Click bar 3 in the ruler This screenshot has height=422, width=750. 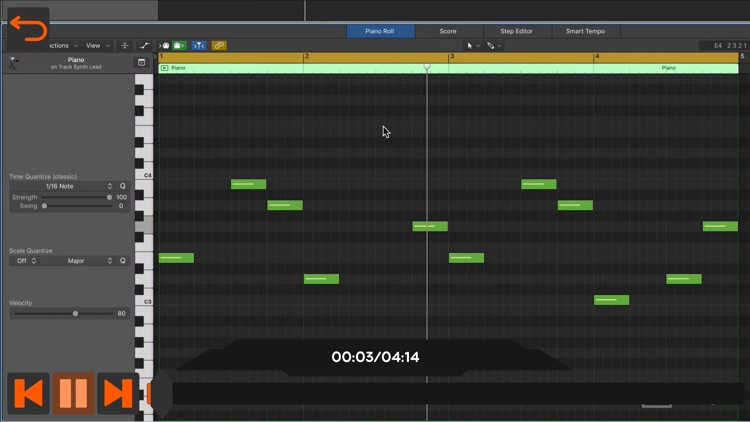point(452,56)
